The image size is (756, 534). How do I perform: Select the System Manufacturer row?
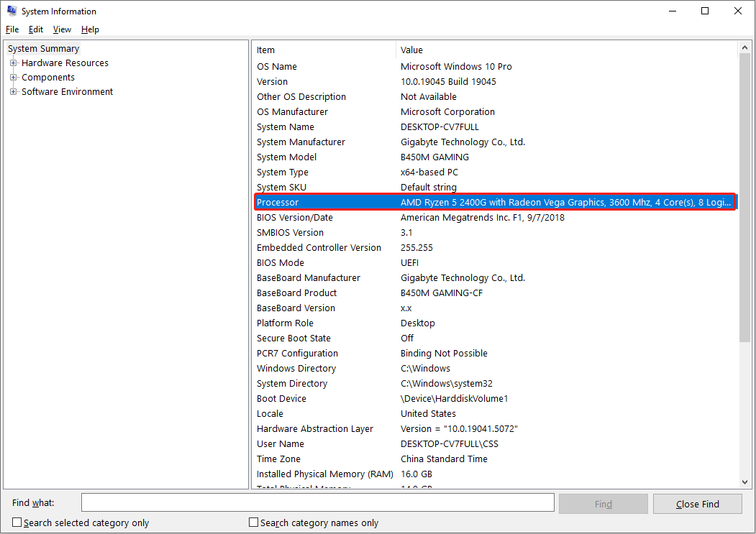pos(495,142)
